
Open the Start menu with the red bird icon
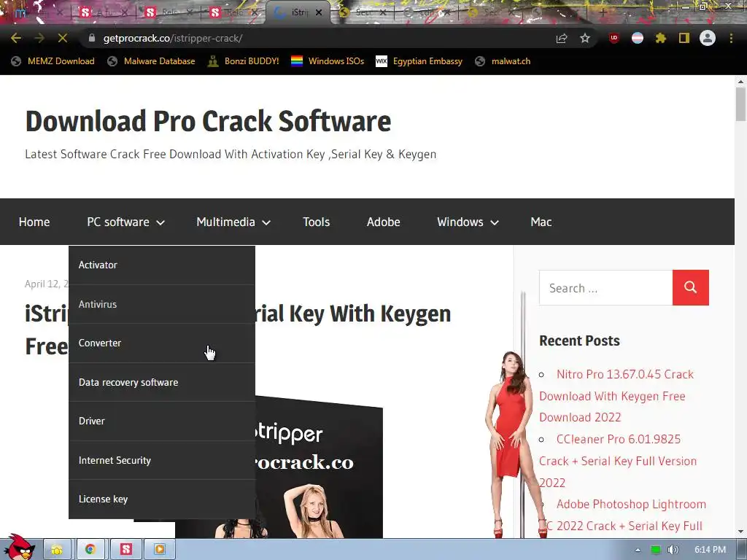(x=19, y=548)
